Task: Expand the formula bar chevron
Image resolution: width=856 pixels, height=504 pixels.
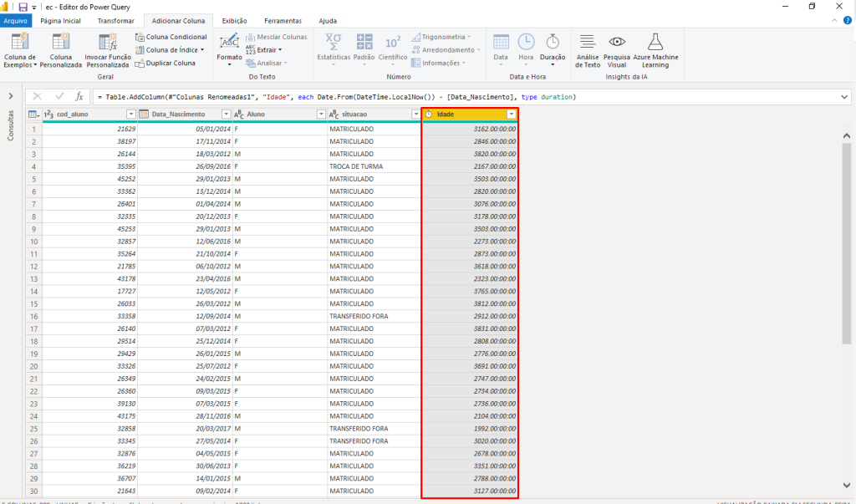Action: point(844,97)
